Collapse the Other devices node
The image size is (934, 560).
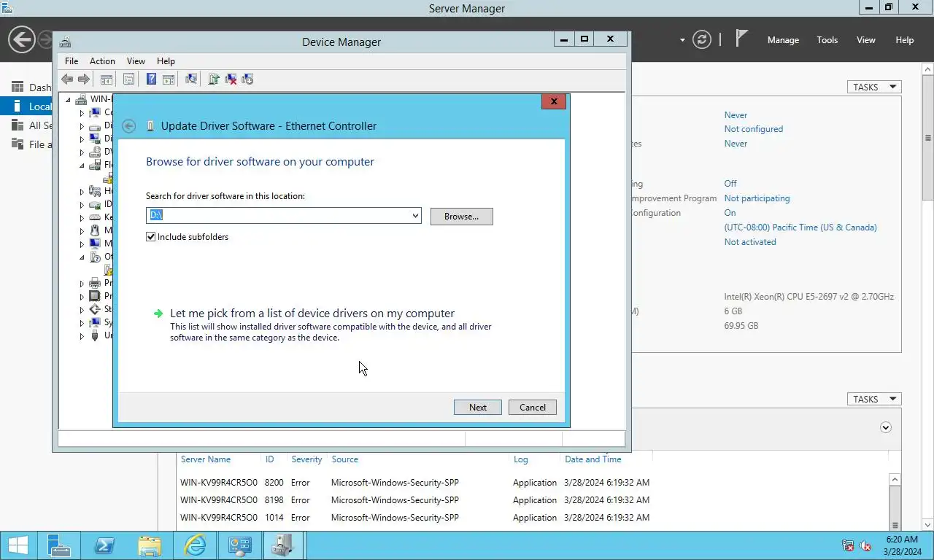tap(82, 257)
